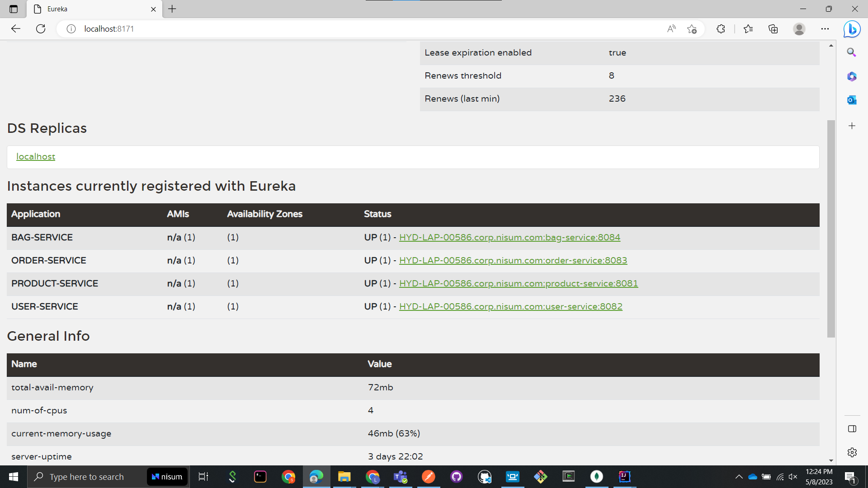The height and width of the screenshot is (488, 868).
Task: Add this page to favorites
Action: (x=692, y=29)
